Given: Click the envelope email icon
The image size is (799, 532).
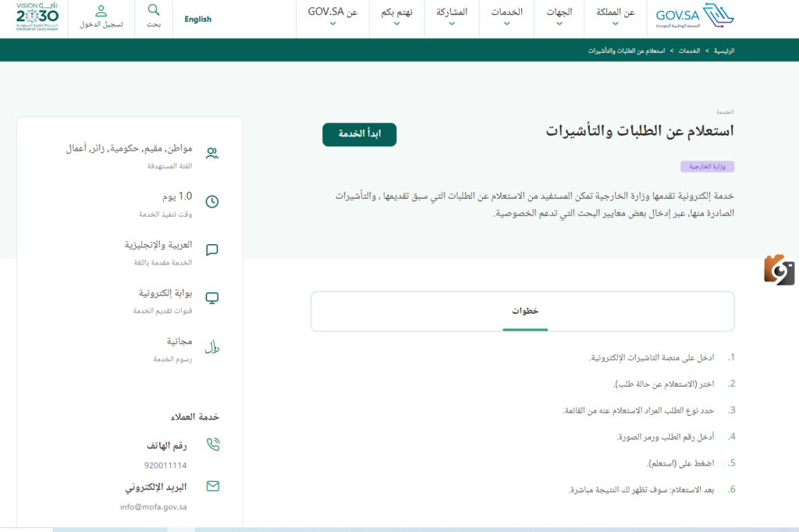Looking at the screenshot, I should tap(213, 486).
